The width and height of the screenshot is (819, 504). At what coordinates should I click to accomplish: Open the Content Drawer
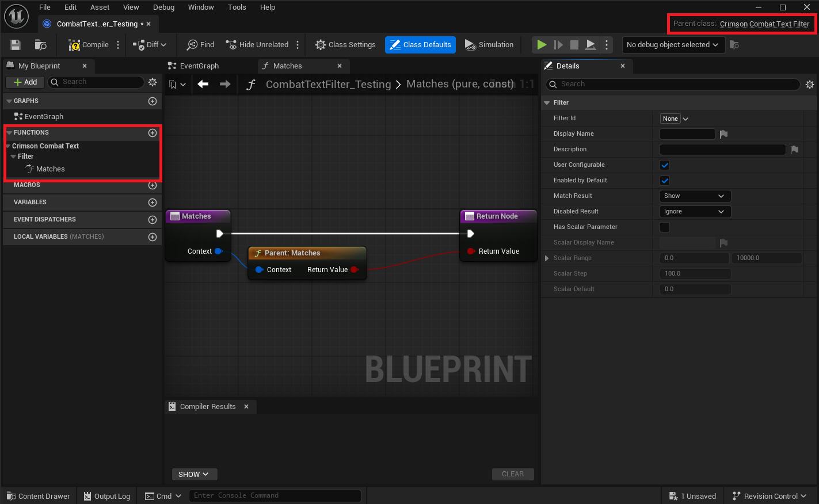point(39,496)
